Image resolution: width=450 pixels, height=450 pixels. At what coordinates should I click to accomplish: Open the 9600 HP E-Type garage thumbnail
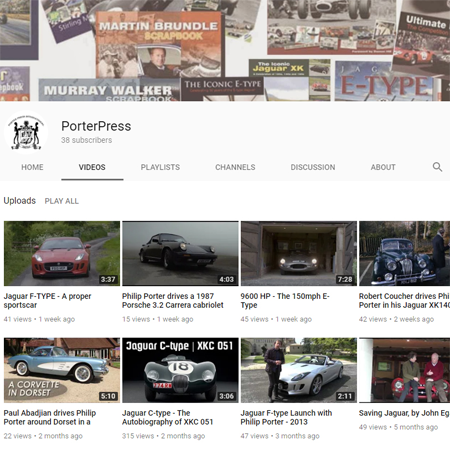coord(299,253)
